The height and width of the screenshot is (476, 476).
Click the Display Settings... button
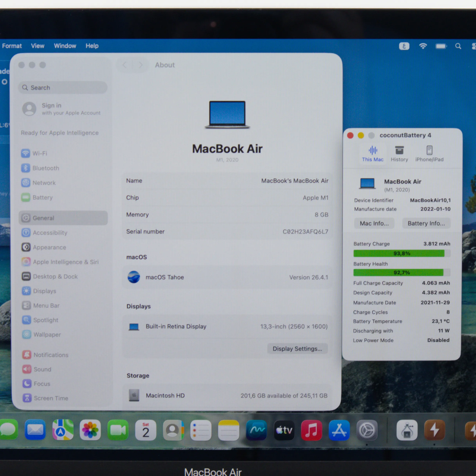(x=297, y=349)
